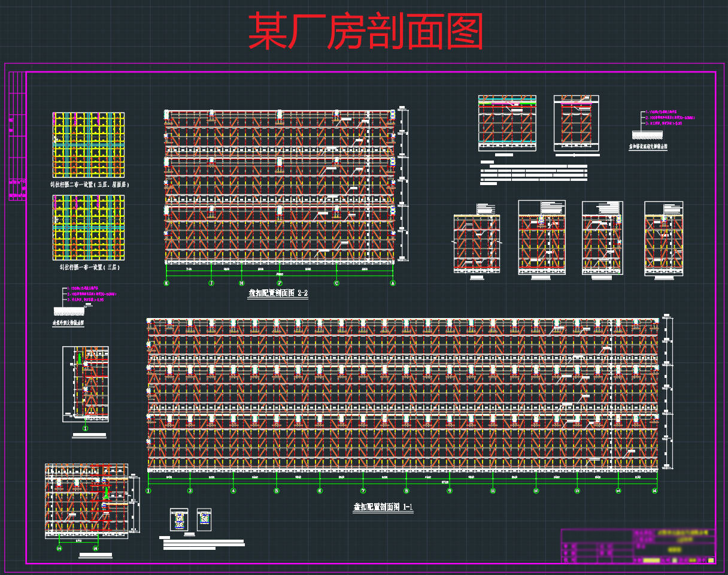The image size is (728, 575).
Task: Select the small detail drawing above the lone axis bubble 1
Action: point(86,384)
